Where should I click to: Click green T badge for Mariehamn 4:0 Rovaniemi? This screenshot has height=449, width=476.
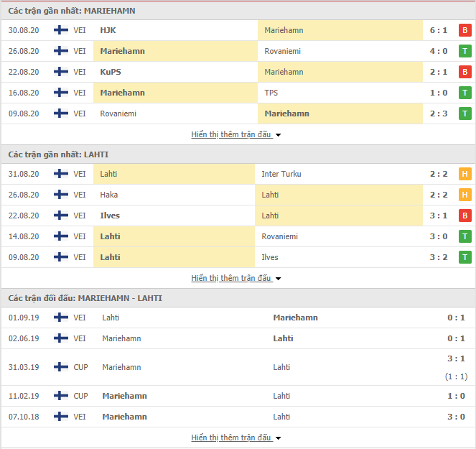[x=465, y=51]
